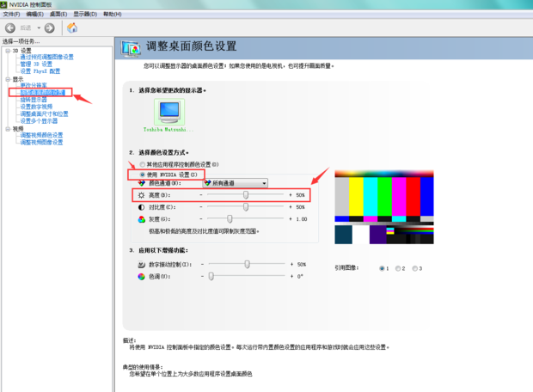The height and width of the screenshot is (392, 533).
Task: Click the 颜色通道 color icon
Action: point(141,183)
